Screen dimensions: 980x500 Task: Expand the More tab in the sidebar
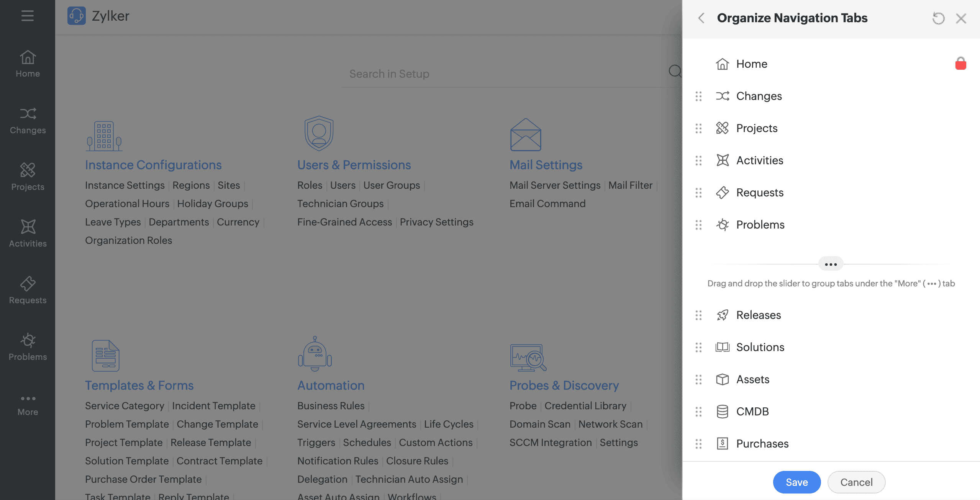pos(28,405)
